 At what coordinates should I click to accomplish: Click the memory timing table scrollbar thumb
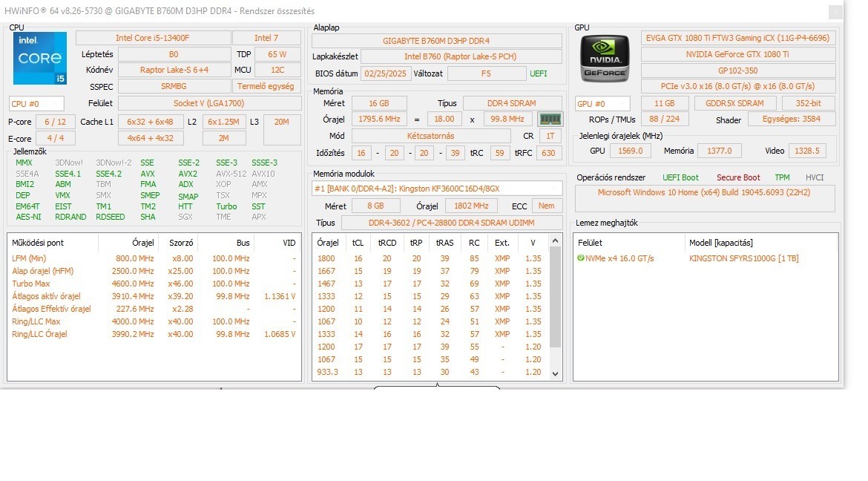(x=555, y=297)
